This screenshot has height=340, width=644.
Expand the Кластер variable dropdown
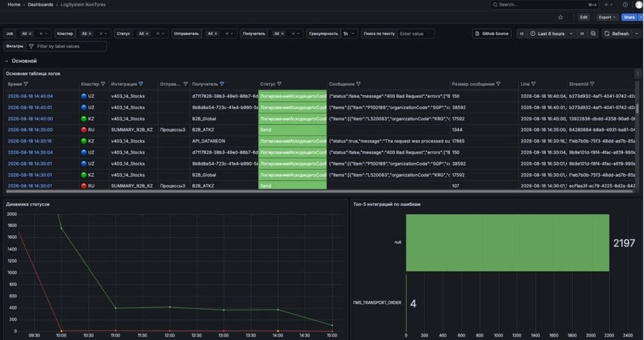click(x=106, y=33)
